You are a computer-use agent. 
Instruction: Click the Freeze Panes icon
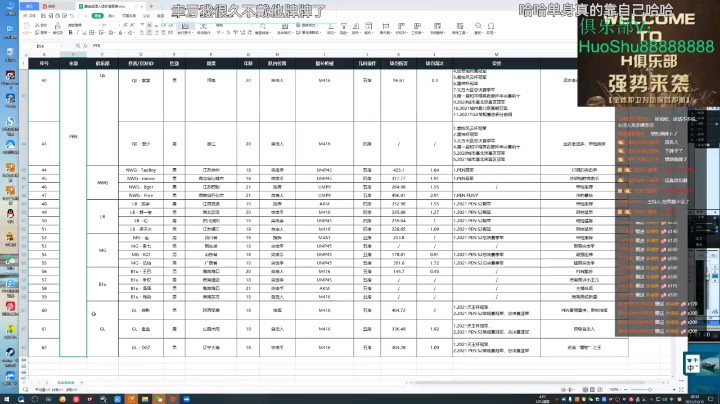(437, 26)
